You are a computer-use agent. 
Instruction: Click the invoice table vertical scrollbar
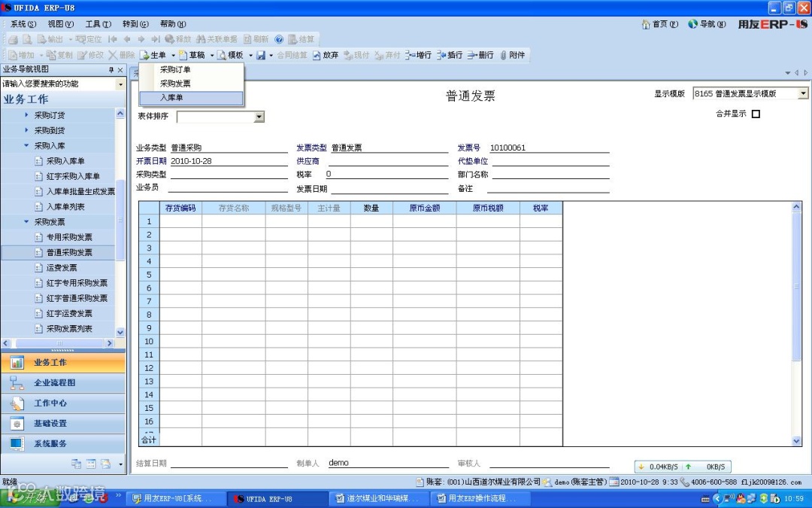coord(796,286)
